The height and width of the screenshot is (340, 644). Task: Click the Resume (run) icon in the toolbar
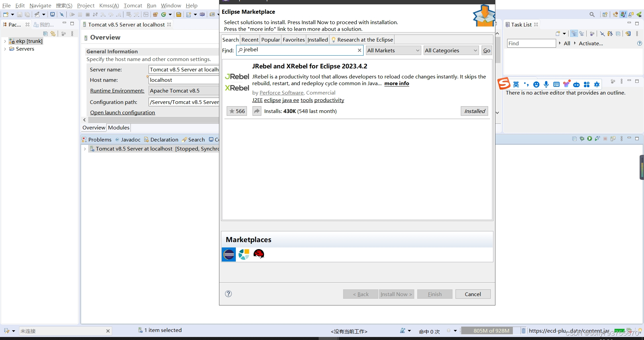pyautogui.click(x=72, y=15)
